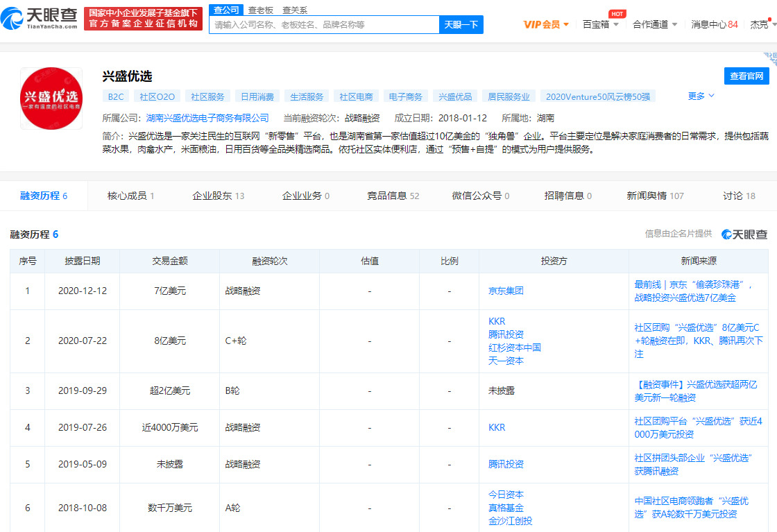
Task: Select the 2020-12-12 date cell
Action: pos(83,291)
